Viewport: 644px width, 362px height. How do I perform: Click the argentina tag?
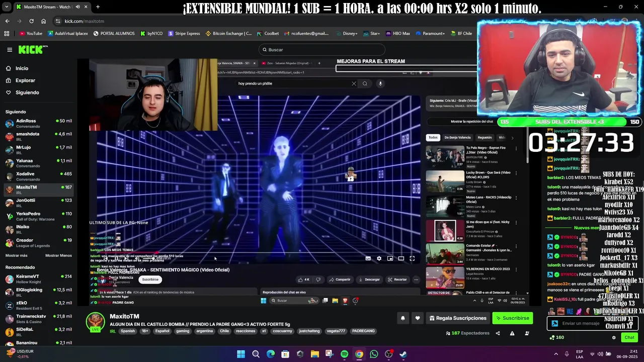point(205,331)
